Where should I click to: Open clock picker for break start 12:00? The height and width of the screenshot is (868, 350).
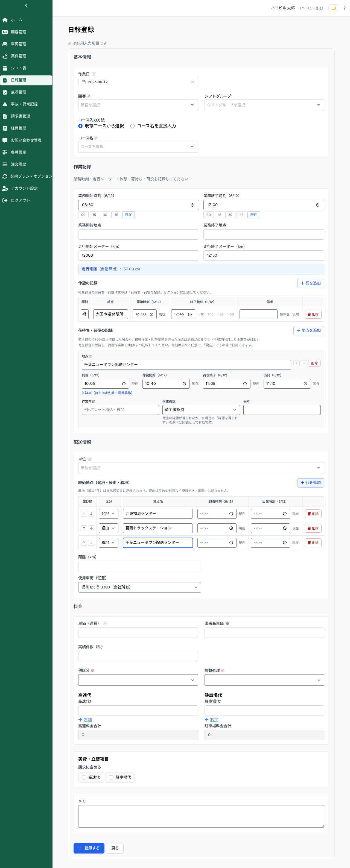(151, 314)
